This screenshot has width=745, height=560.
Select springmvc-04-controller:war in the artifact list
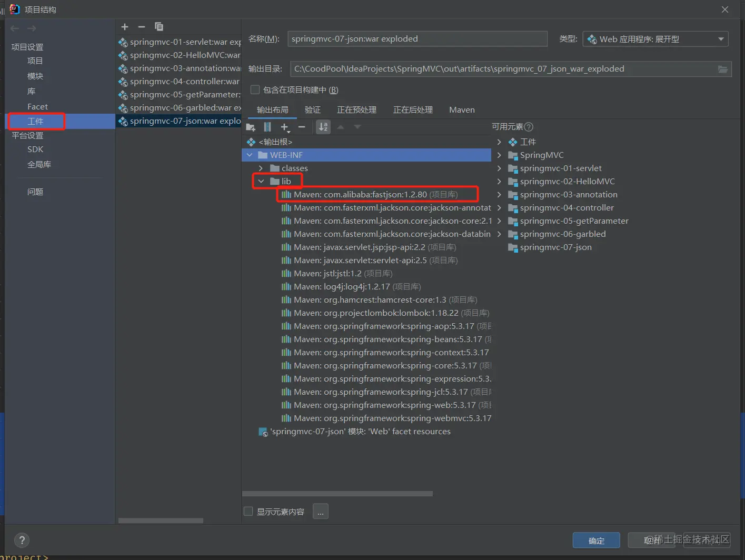click(x=179, y=82)
